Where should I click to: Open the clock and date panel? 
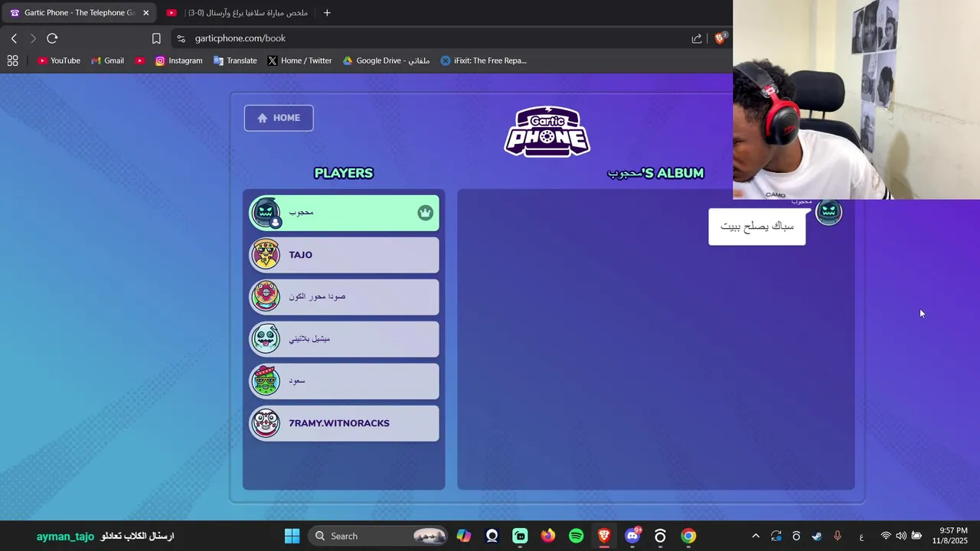point(949,536)
